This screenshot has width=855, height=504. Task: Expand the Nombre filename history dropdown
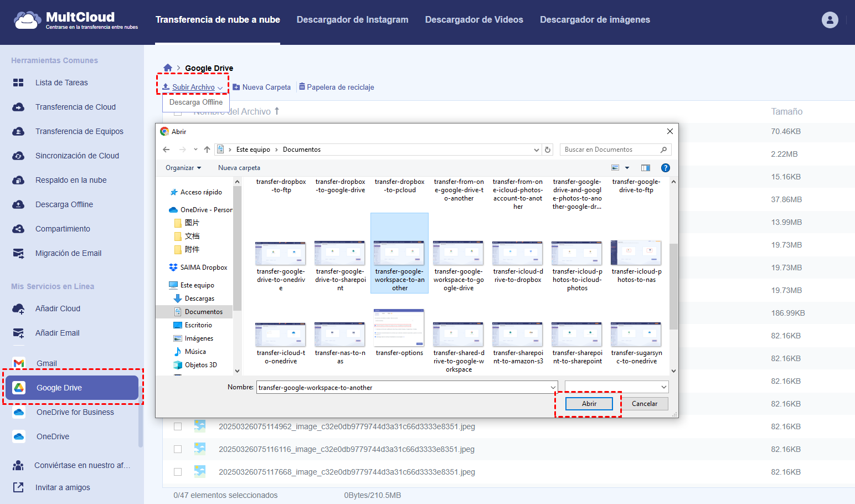(x=553, y=387)
